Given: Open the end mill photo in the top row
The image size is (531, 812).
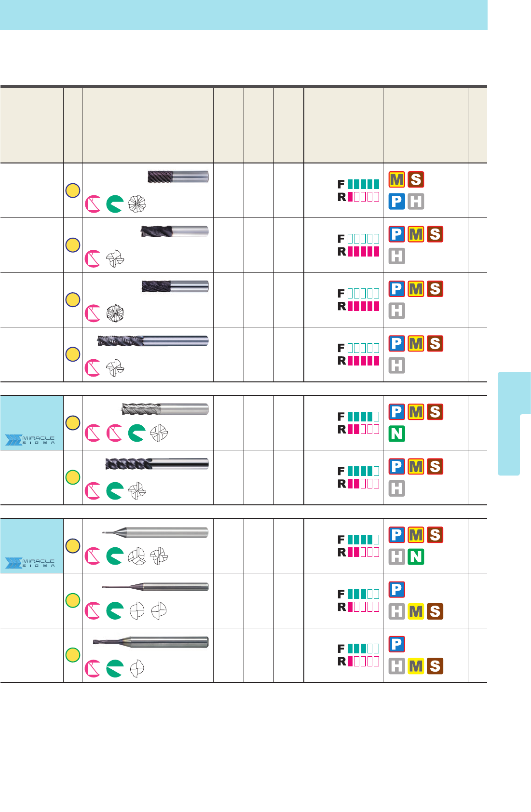Looking at the screenshot, I should [x=178, y=176].
